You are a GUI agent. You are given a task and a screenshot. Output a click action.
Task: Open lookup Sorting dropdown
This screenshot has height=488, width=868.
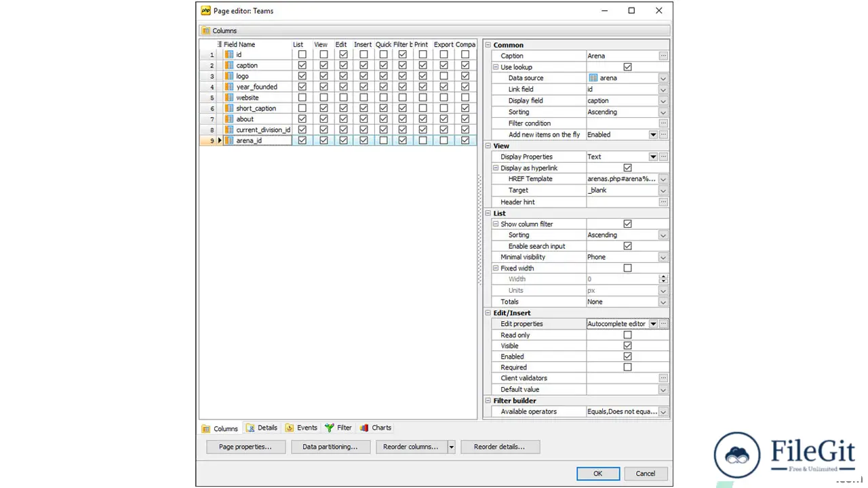[663, 112]
